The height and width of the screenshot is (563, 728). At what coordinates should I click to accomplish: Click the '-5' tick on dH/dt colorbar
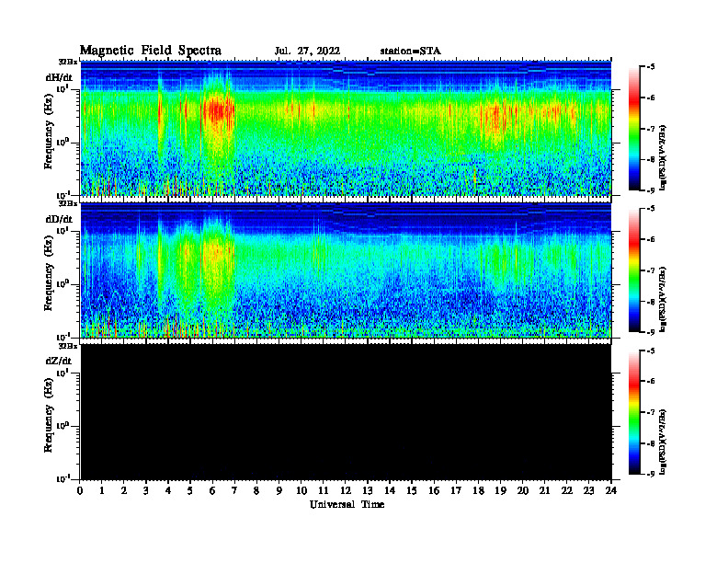pos(651,67)
